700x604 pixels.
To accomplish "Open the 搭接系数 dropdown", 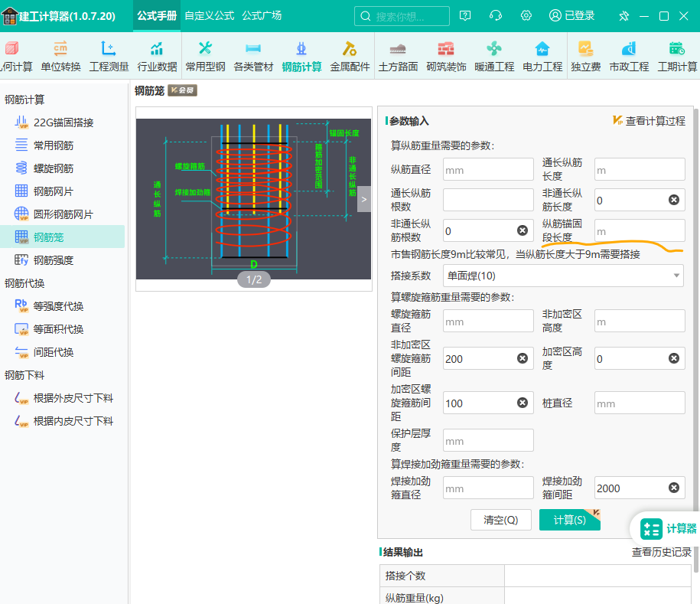I will click(x=563, y=276).
